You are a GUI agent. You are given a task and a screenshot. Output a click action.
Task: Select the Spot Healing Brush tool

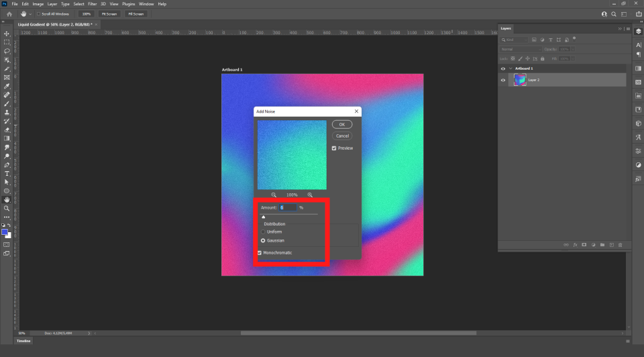click(7, 95)
